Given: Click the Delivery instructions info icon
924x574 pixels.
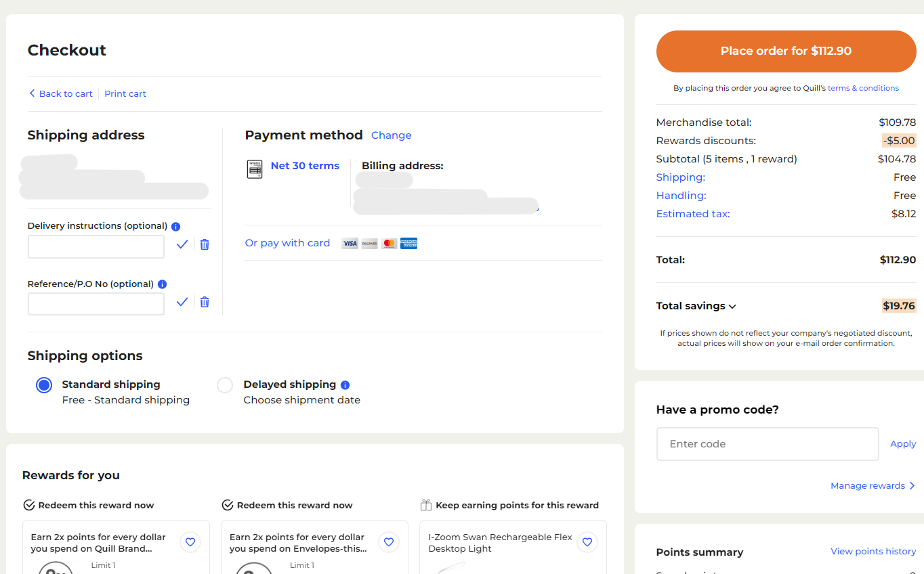Looking at the screenshot, I should click(x=176, y=227).
